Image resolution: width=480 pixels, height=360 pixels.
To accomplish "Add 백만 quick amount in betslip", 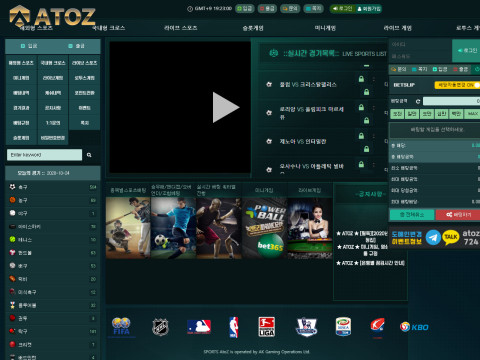I will (456, 114).
